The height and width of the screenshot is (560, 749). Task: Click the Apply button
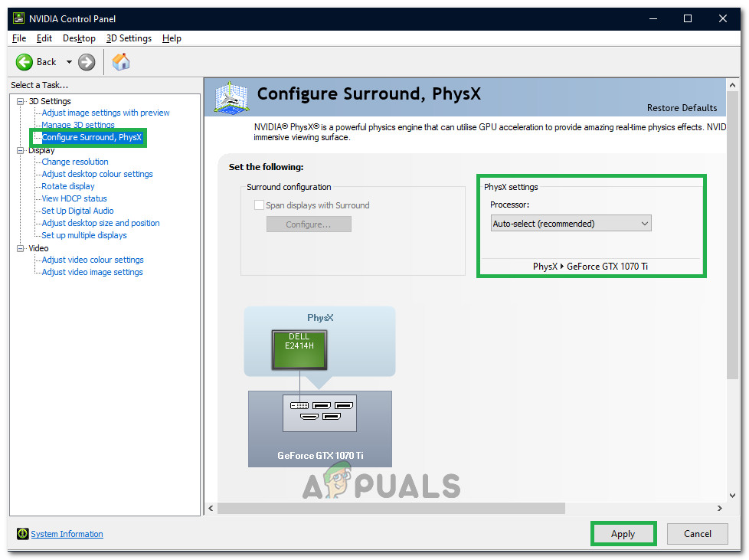click(x=623, y=534)
